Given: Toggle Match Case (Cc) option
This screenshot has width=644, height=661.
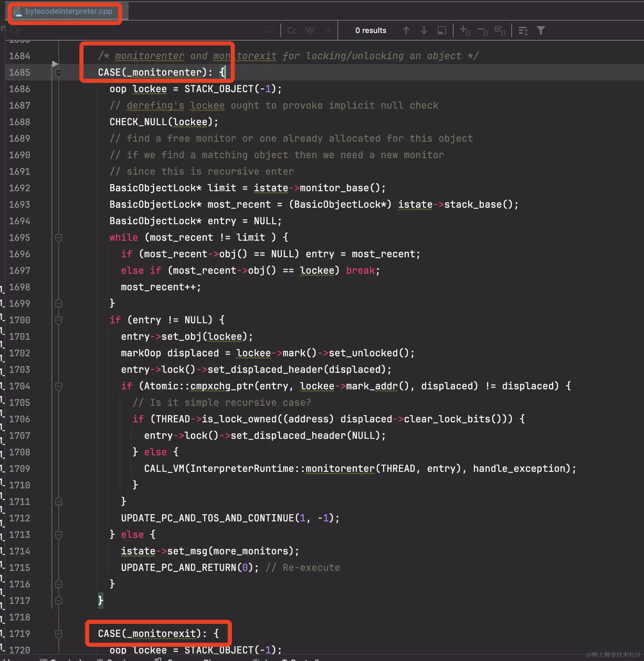Looking at the screenshot, I should pos(292,31).
